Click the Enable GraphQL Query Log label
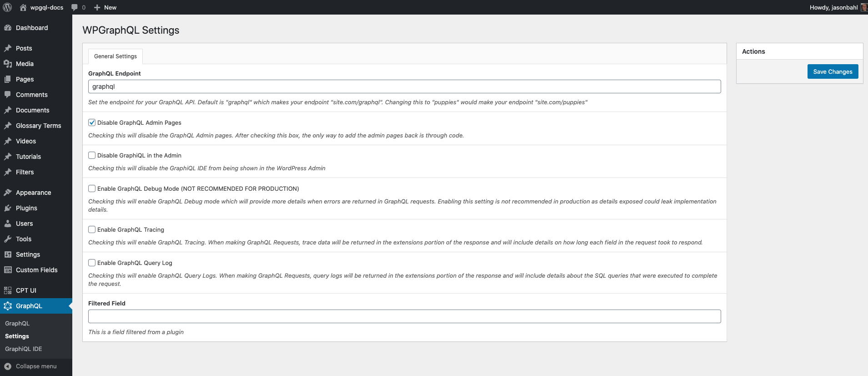 135,263
